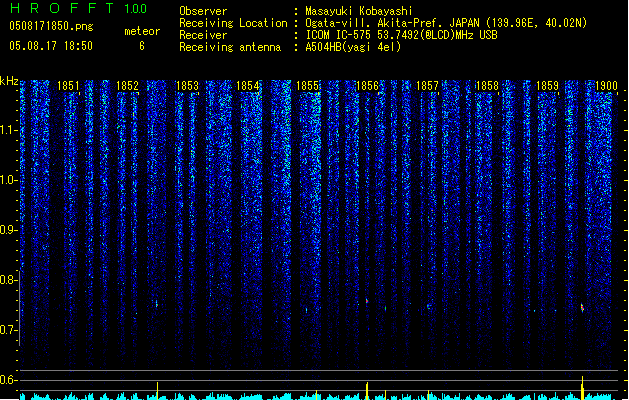The image size is (629, 400).
Task: Select the filename 0508171850.png
Action: 51,26
